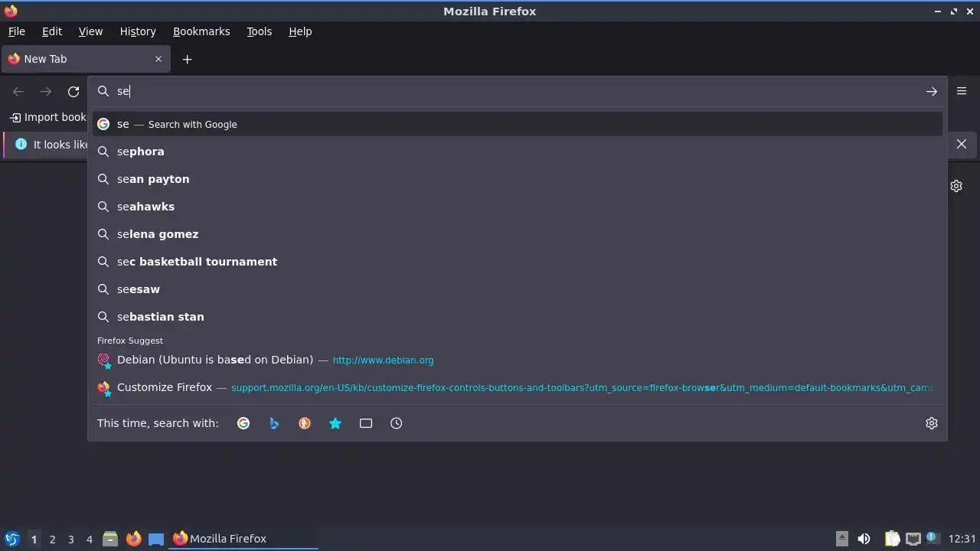Select 'se — Search with Google' result
Image resolution: width=980 pixels, height=551 pixels.
click(518, 124)
